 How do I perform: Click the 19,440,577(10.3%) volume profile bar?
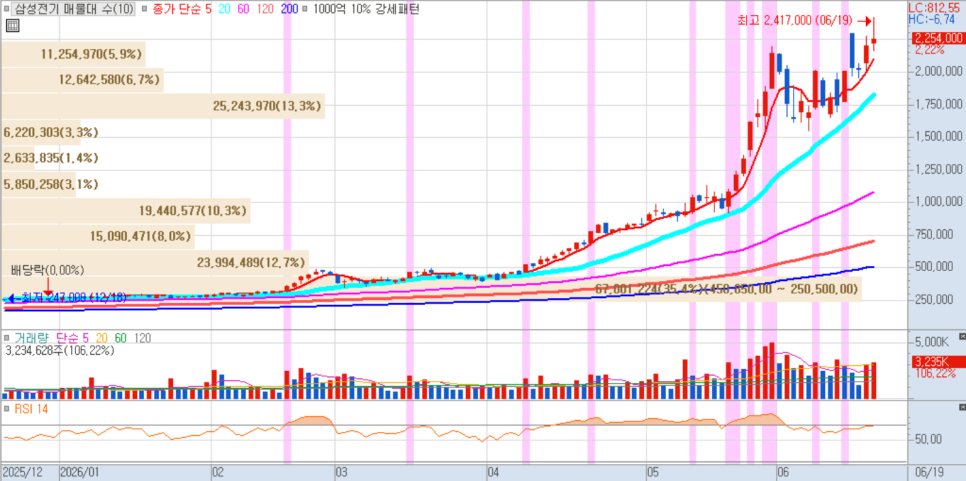126,210
